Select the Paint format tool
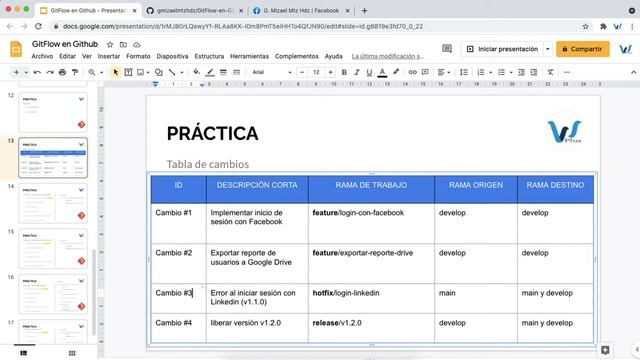The height and width of the screenshot is (360, 640). tap(75, 72)
